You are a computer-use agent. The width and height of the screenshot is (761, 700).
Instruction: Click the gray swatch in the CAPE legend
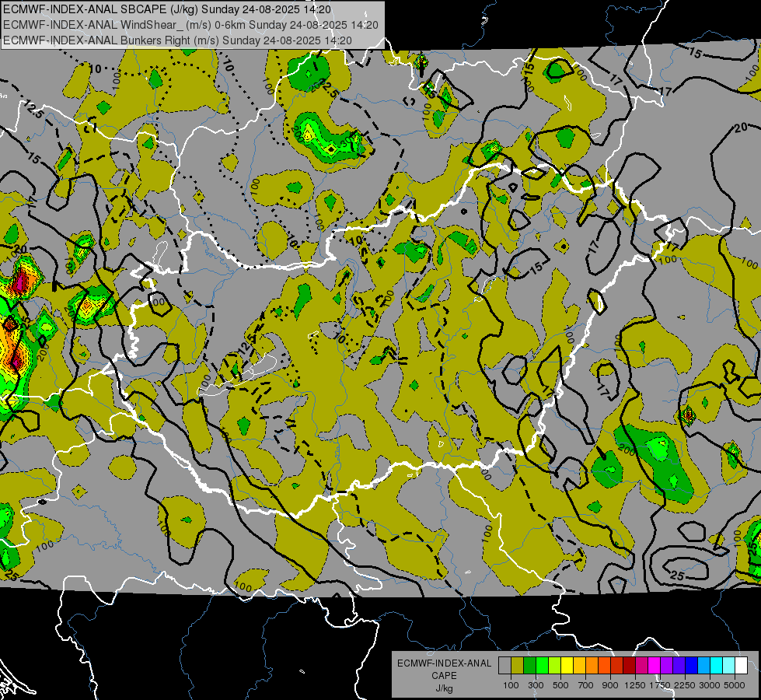pos(504,665)
